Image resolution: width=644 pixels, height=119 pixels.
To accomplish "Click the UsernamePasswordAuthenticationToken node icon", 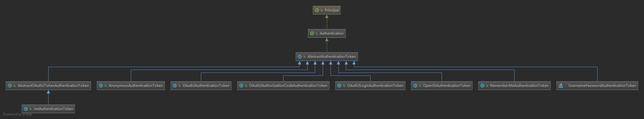I will pyautogui.click(x=561, y=86).
